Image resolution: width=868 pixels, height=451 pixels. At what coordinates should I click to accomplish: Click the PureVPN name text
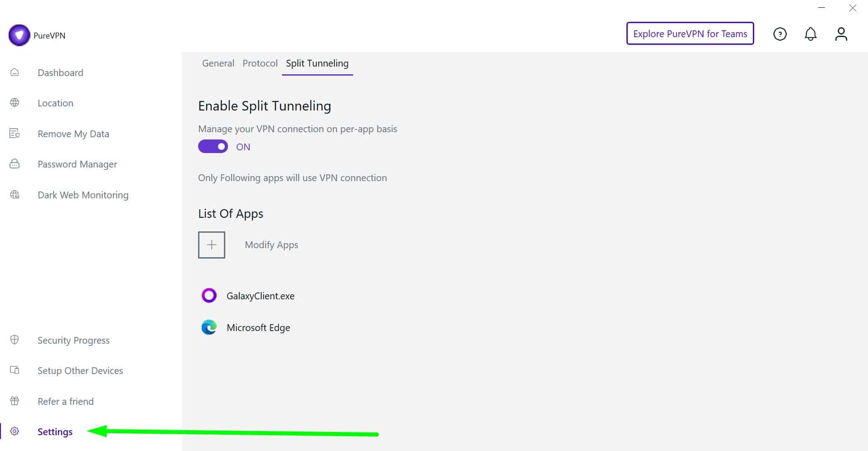tap(49, 35)
